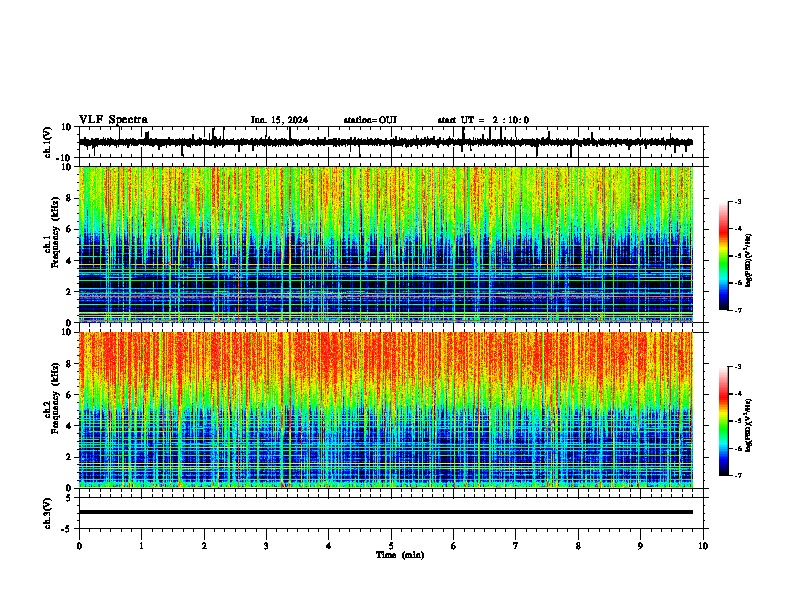Click inside the ch.2 spectrogram panel

(x=386, y=410)
